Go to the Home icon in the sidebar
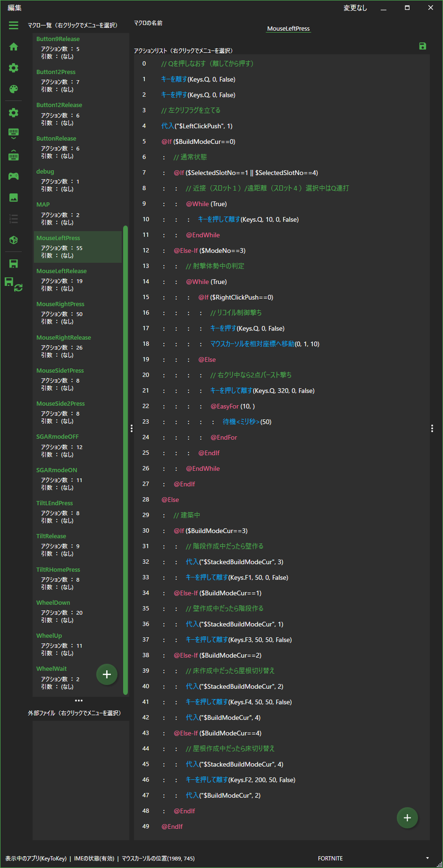The height and width of the screenshot is (868, 443). click(x=14, y=47)
